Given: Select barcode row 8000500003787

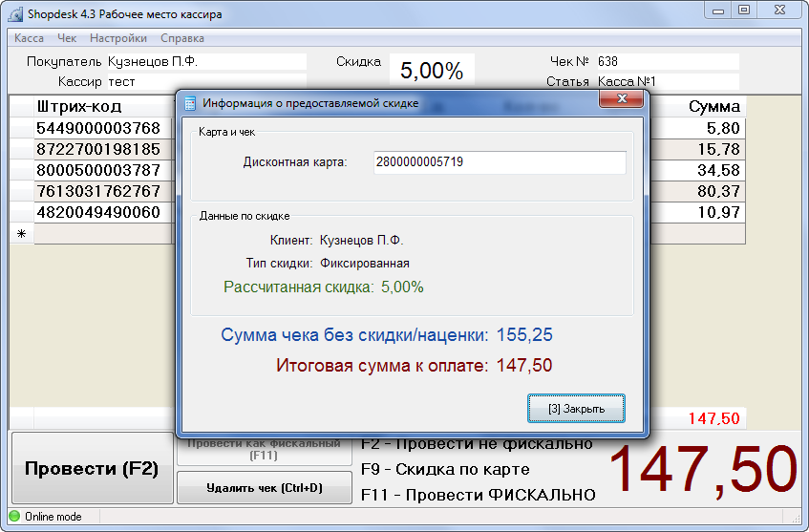Looking at the screenshot, I should pyautogui.click(x=98, y=170).
